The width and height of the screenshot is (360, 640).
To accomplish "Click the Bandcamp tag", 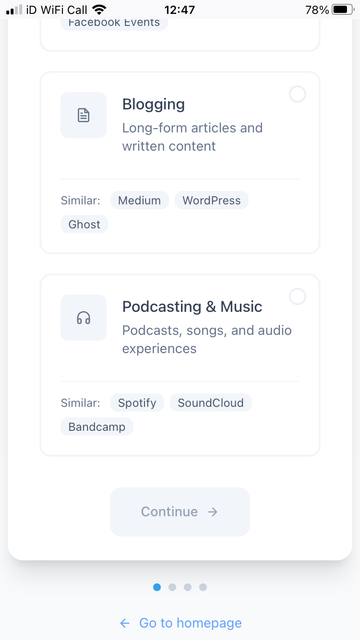I will click(x=97, y=427).
